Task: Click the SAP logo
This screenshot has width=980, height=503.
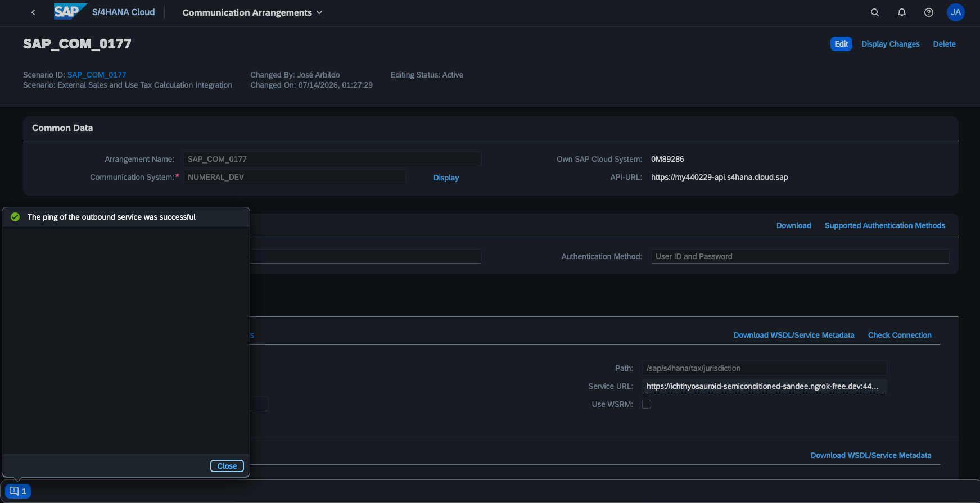Action: (70, 12)
